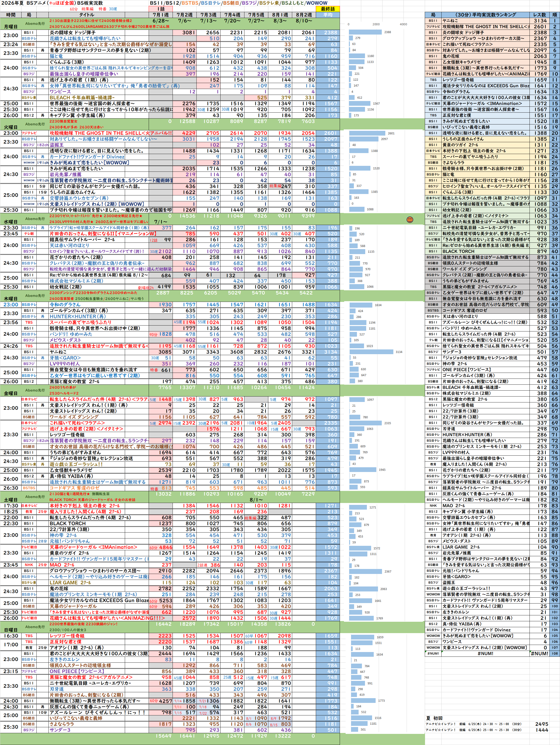The height and width of the screenshot is (745, 560).
Task: Click the chart axis label 4000
Action: [403, 24]
